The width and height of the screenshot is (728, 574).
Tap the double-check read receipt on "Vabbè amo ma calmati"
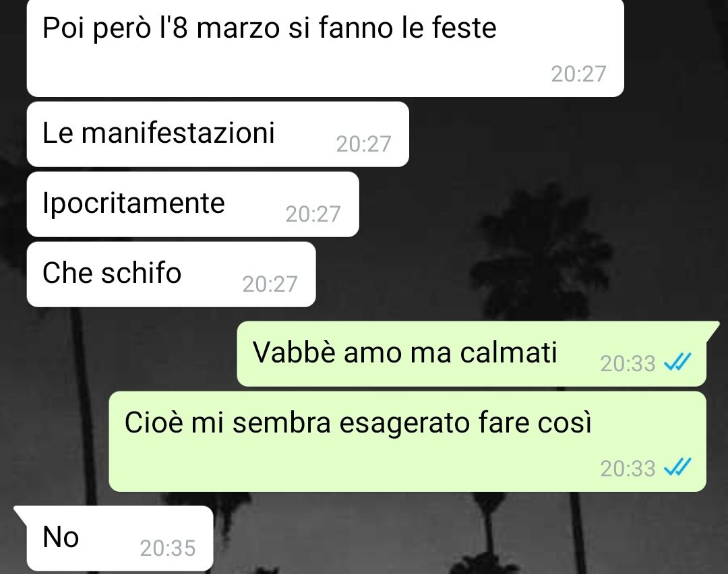coord(678,362)
